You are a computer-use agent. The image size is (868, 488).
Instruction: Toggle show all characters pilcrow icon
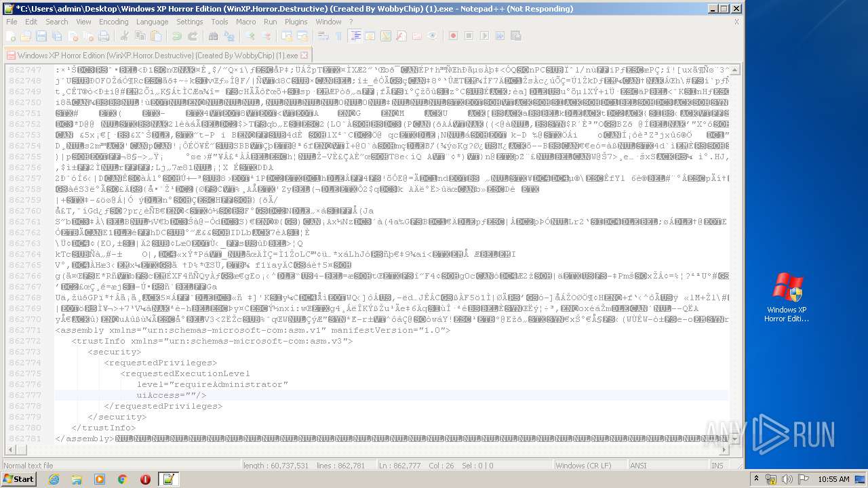[x=339, y=36]
